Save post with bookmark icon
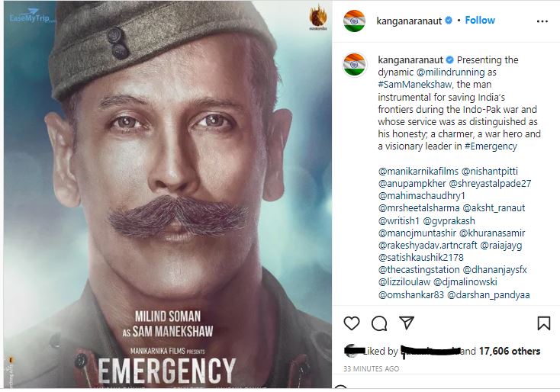This screenshot has height=392, width=560. pyautogui.click(x=543, y=323)
